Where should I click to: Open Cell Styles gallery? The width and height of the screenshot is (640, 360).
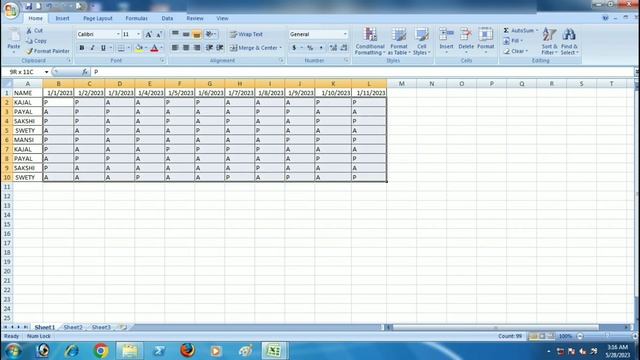click(422, 41)
